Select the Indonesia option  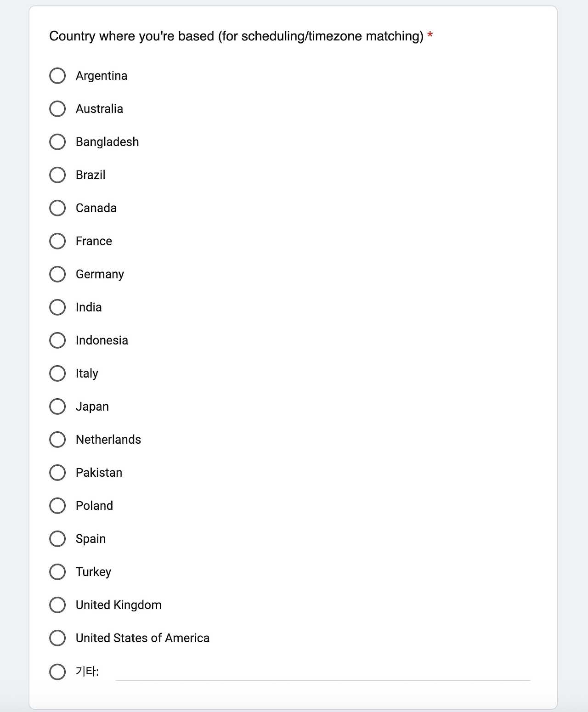click(x=57, y=340)
